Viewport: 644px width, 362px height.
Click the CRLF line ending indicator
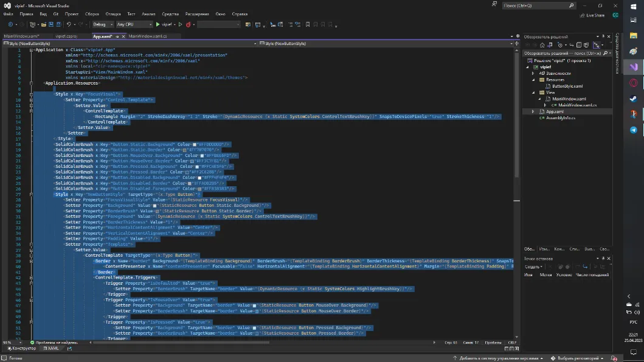[512, 343]
